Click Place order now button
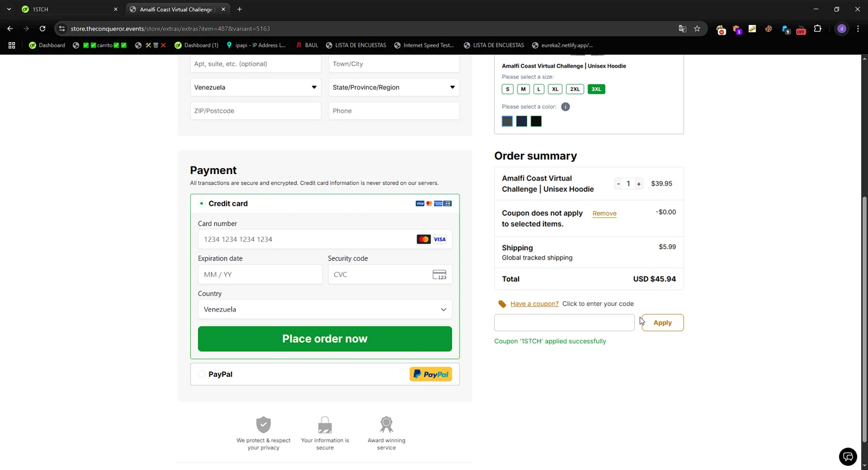 tap(325, 339)
